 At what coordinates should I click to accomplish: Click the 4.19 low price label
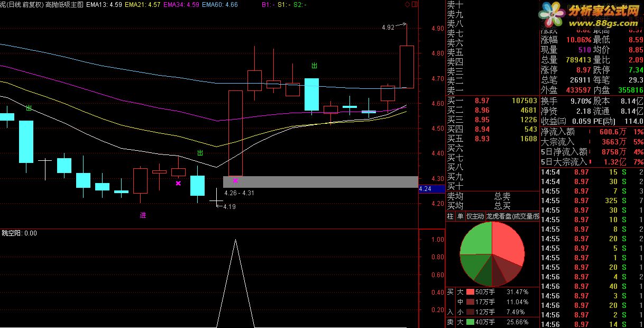tap(229, 206)
